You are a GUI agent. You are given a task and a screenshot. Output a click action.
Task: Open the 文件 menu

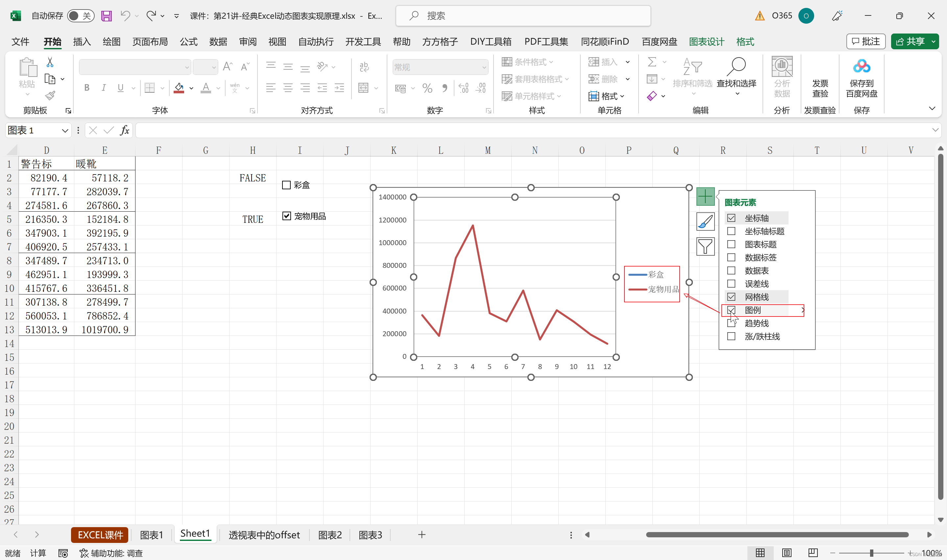(20, 41)
